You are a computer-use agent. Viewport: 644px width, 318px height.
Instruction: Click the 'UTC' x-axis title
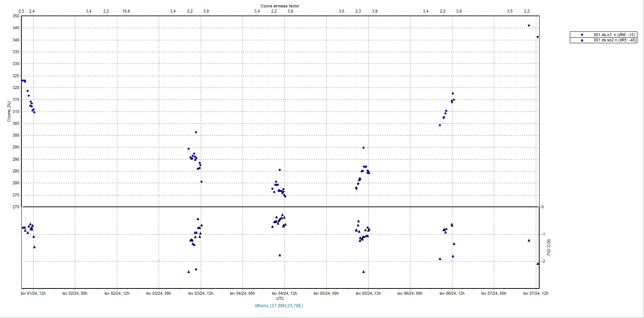coord(280,298)
